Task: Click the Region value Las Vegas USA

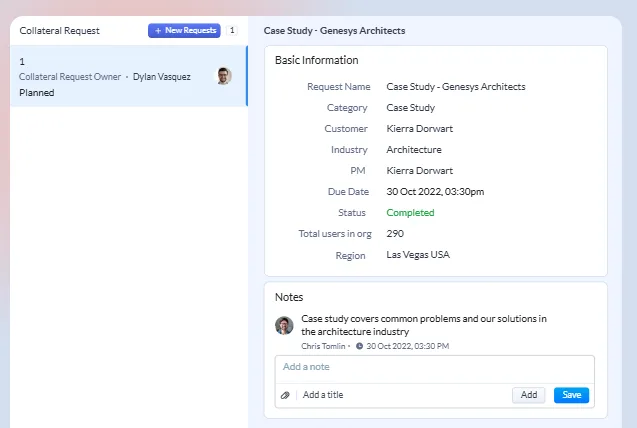Action: tap(418, 255)
